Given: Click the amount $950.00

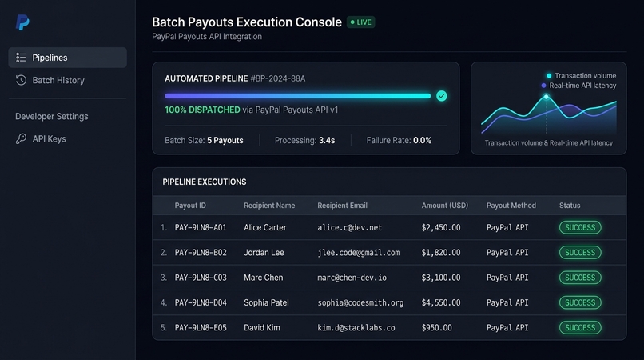Looking at the screenshot, I should [436, 328].
